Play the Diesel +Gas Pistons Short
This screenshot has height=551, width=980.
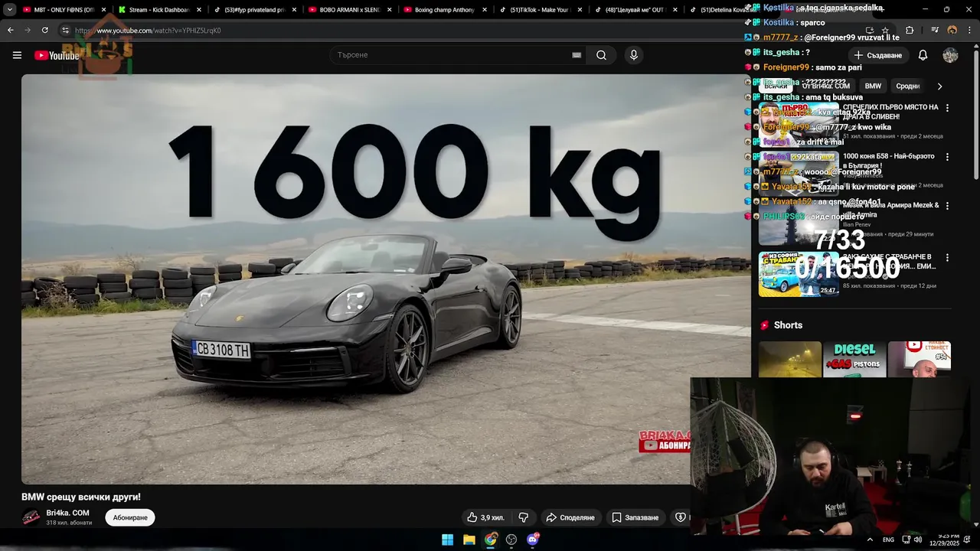click(x=854, y=359)
